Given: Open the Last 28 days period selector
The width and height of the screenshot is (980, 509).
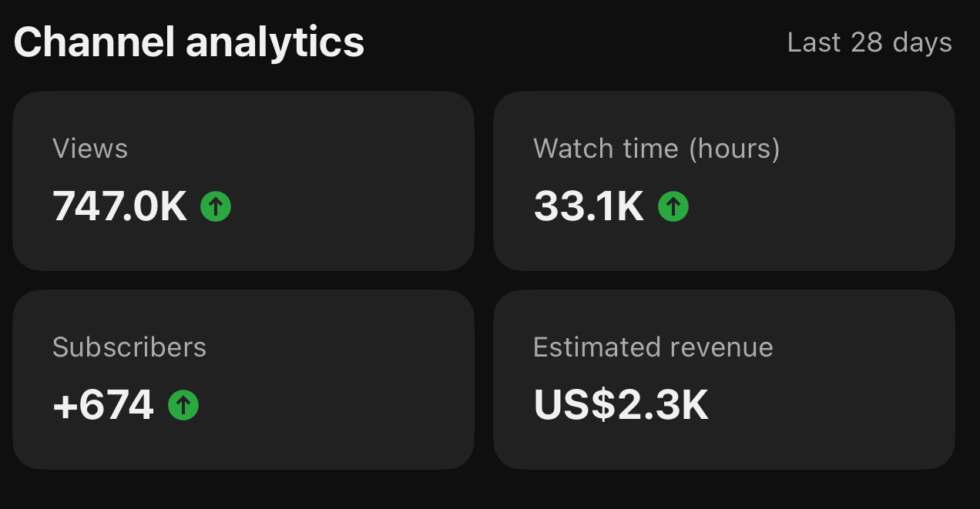Looking at the screenshot, I should point(869,42).
